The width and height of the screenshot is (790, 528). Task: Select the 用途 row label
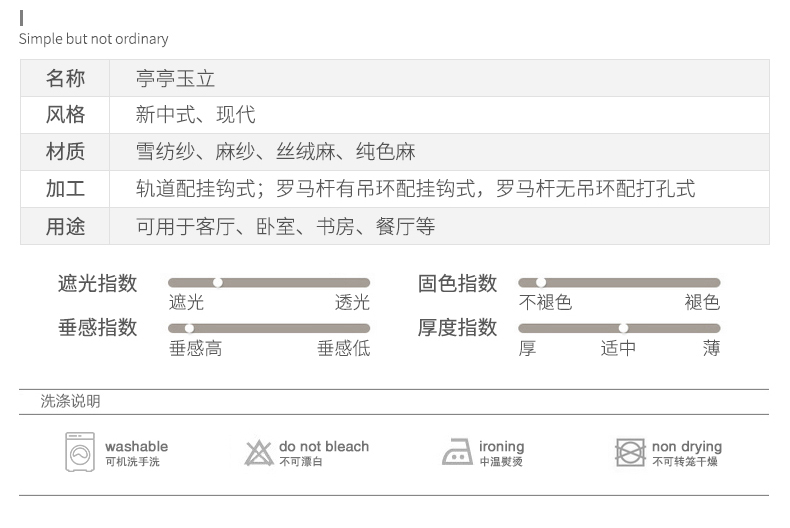(65, 227)
